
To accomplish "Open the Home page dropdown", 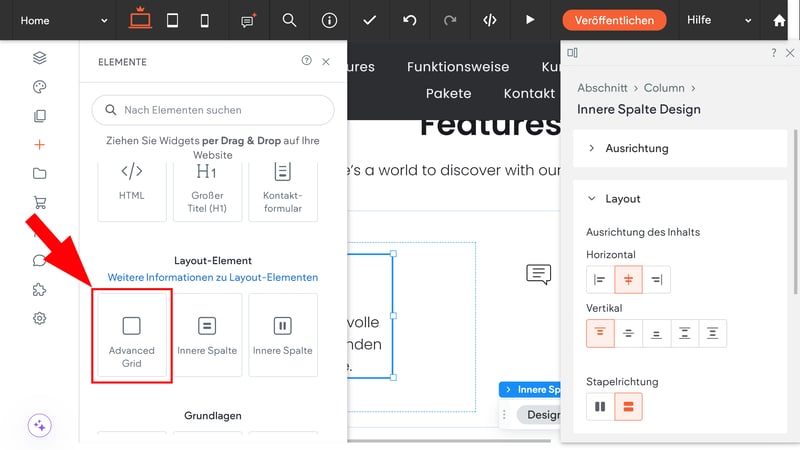I will (x=61, y=20).
